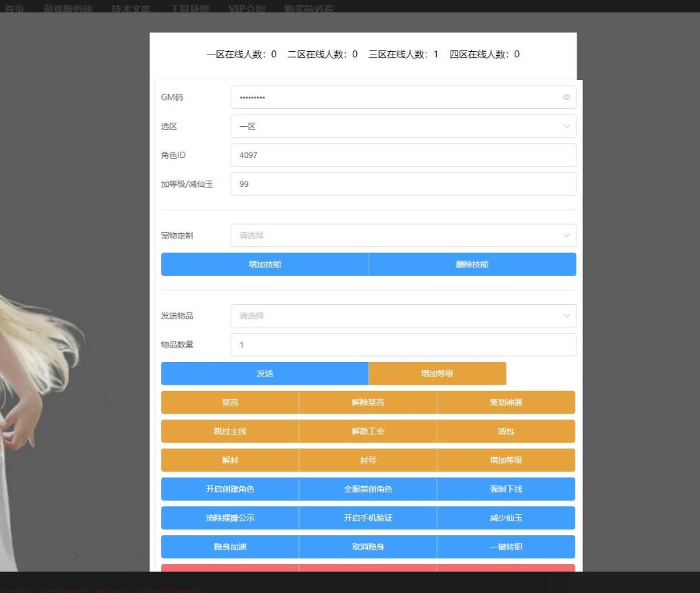Click into the 角色ID input field
This screenshot has width=700, height=593.
pyautogui.click(x=403, y=156)
